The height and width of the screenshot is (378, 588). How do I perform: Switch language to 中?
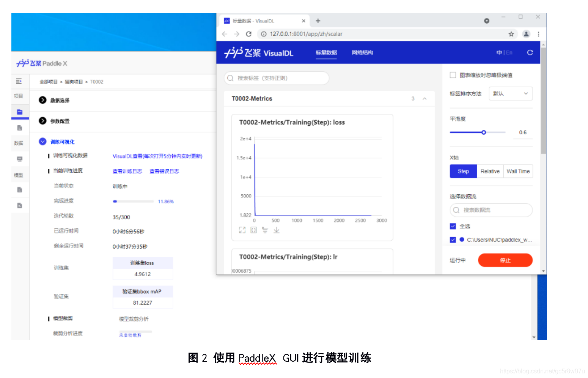499,52
